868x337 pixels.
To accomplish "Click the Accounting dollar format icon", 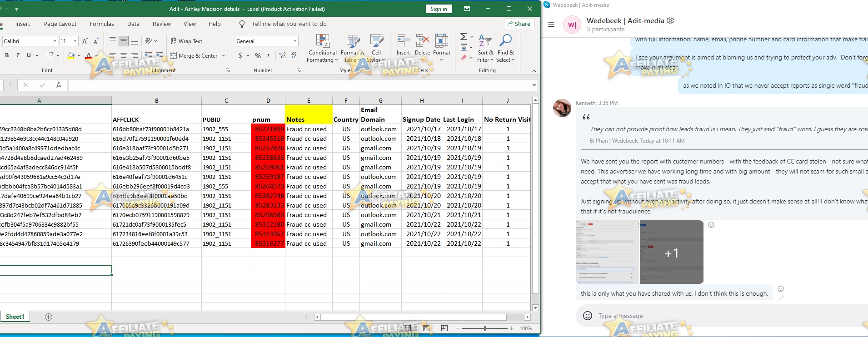I will pos(240,55).
